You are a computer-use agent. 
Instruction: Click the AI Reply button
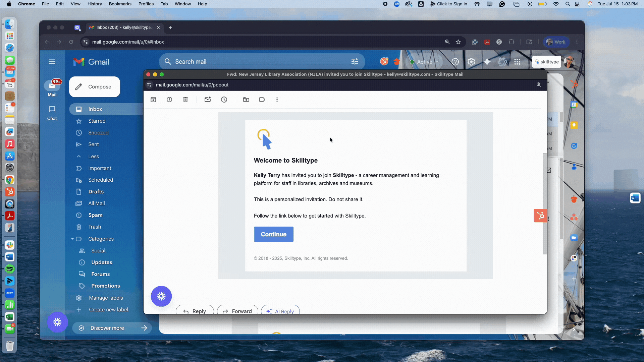pyautogui.click(x=280, y=310)
